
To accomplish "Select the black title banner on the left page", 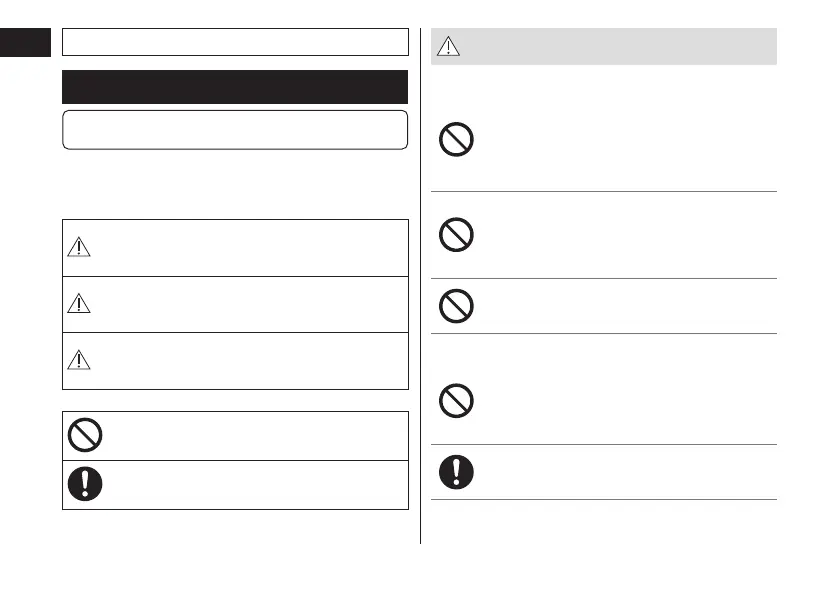I will pos(235,87).
